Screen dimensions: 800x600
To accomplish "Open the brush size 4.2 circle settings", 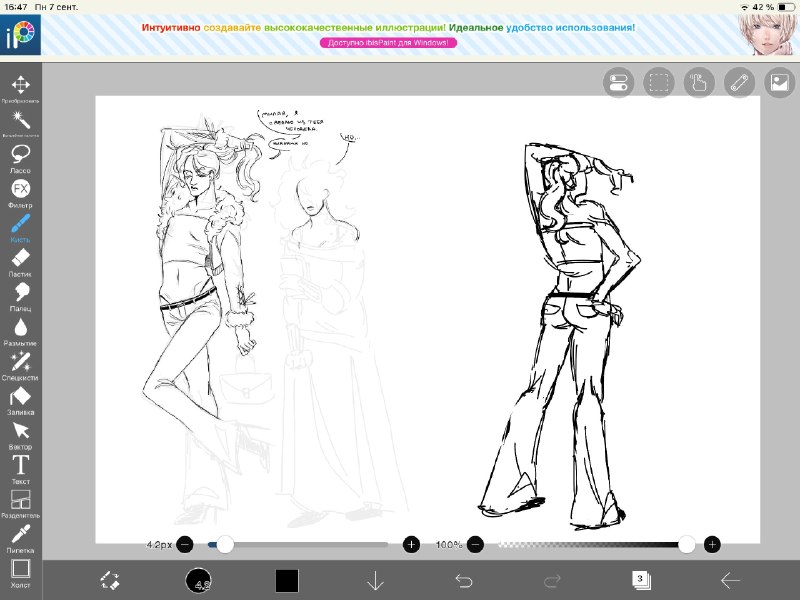I will 198,581.
